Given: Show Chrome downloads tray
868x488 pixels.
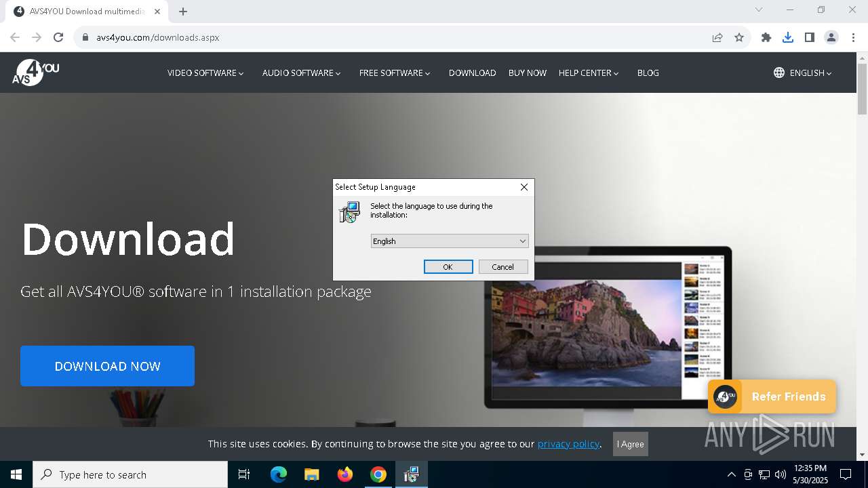Looking at the screenshot, I should point(788,37).
